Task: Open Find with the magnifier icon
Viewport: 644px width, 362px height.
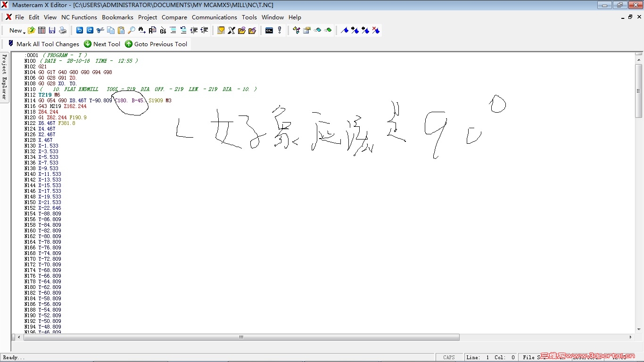Action: (x=132, y=30)
